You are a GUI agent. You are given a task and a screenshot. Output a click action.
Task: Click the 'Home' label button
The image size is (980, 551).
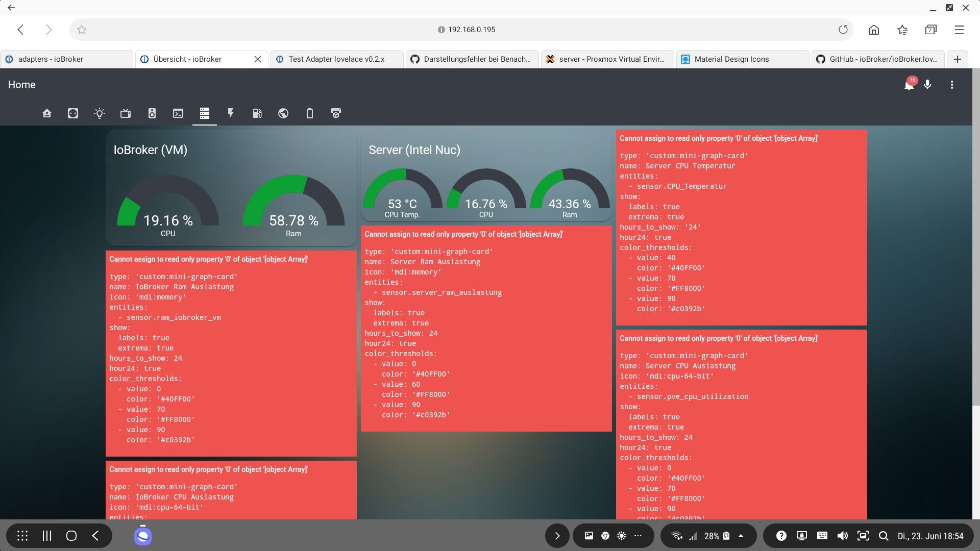[21, 84]
